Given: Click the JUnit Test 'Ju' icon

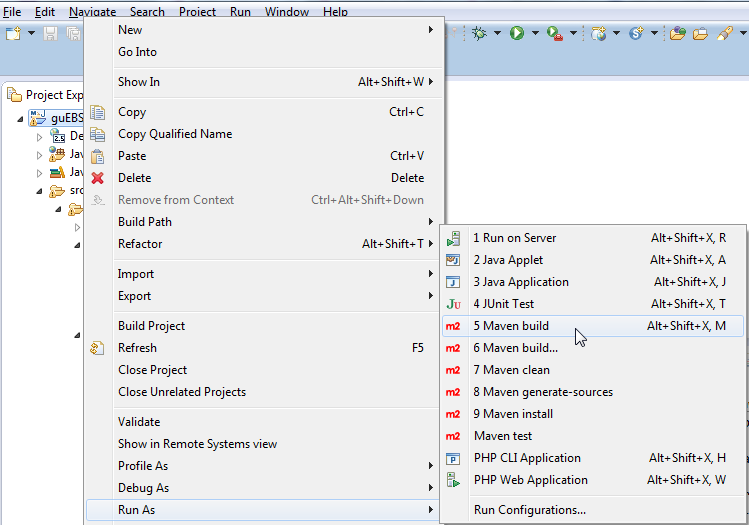Looking at the screenshot, I should tap(453, 304).
